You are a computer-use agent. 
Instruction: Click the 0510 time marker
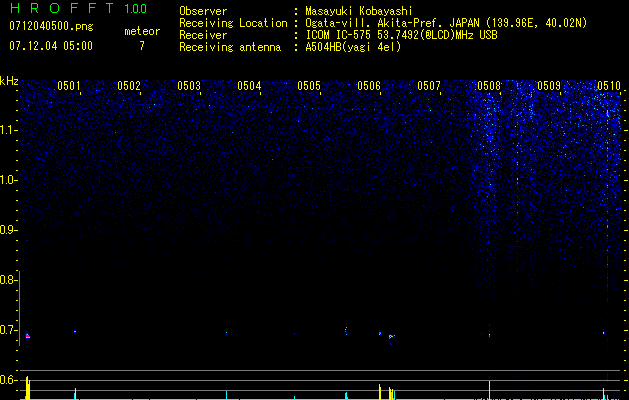coord(609,86)
